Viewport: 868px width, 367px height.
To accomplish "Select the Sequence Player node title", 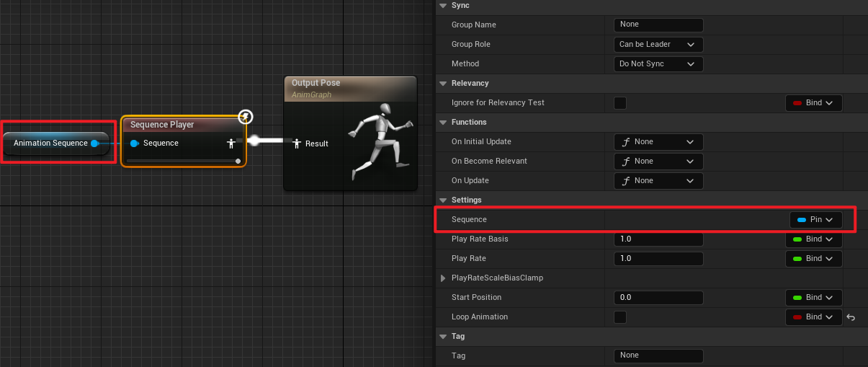I will pyautogui.click(x=162, y=125).
